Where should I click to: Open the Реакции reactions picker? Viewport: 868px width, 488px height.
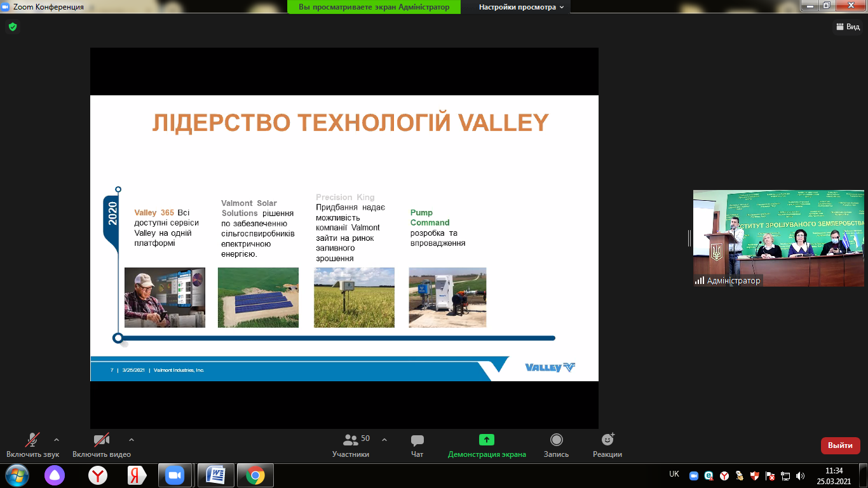(607, 445)
